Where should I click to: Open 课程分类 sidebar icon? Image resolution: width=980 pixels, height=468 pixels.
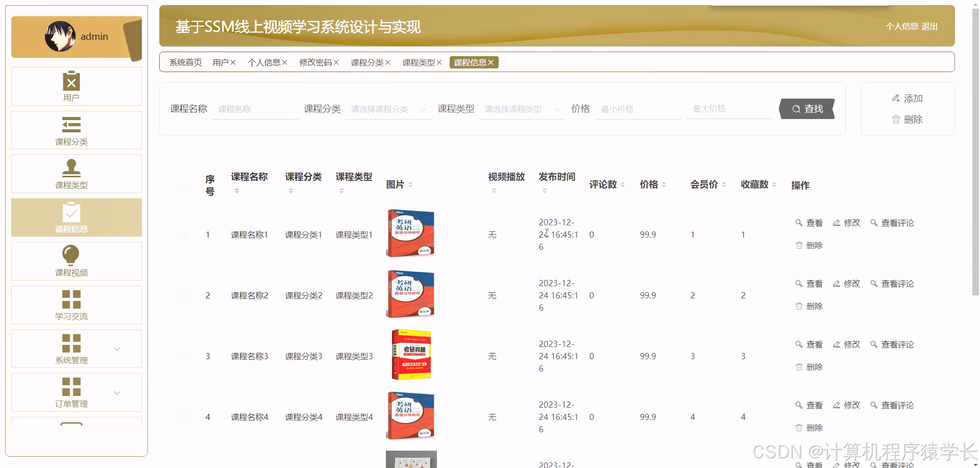(71, 125)
